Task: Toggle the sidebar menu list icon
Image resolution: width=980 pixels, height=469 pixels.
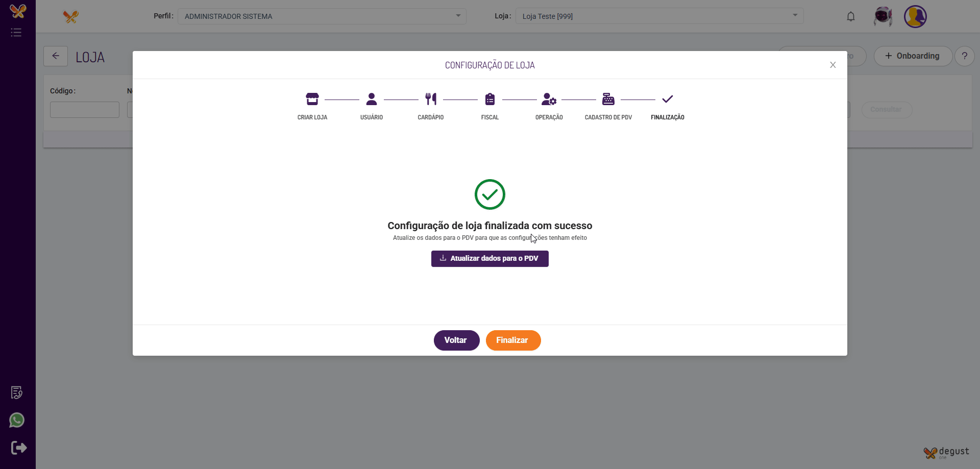Action: 16,33
